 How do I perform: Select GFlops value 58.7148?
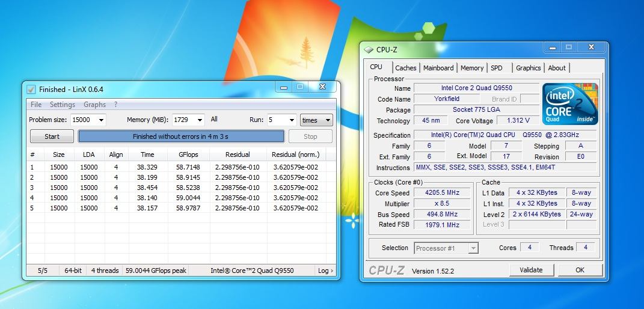(x=188, y=167)
